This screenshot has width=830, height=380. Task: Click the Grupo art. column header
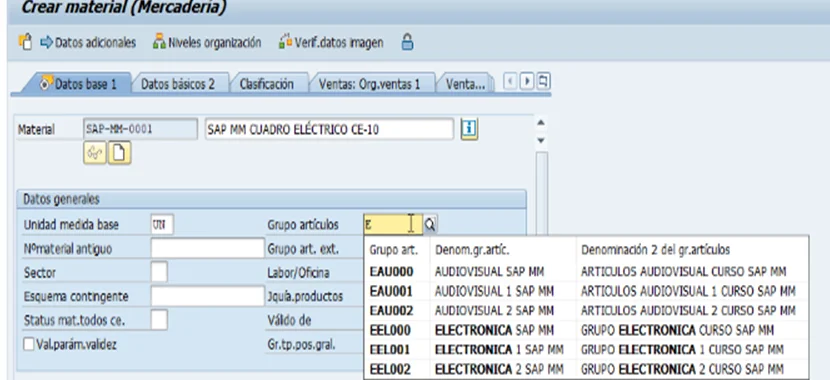click(x=393, y=249)
